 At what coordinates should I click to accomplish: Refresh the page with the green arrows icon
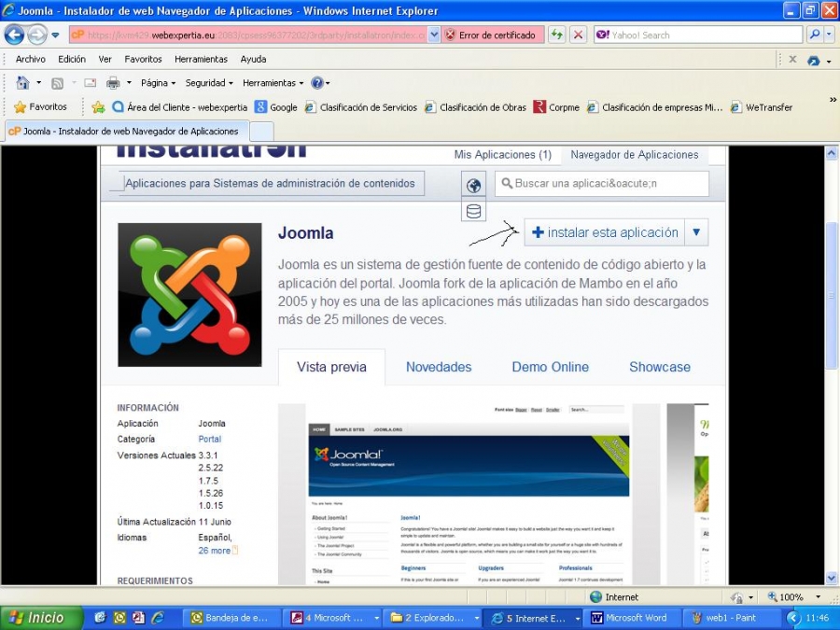557,35
